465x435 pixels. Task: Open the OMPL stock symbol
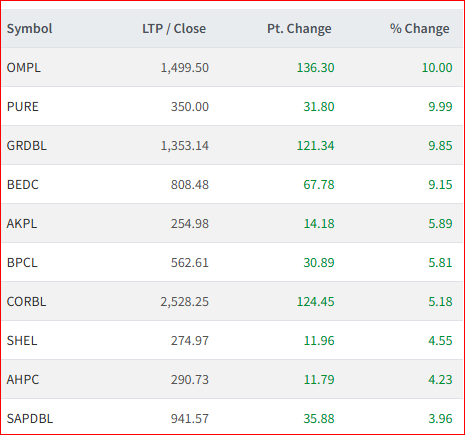pos(24,68)
